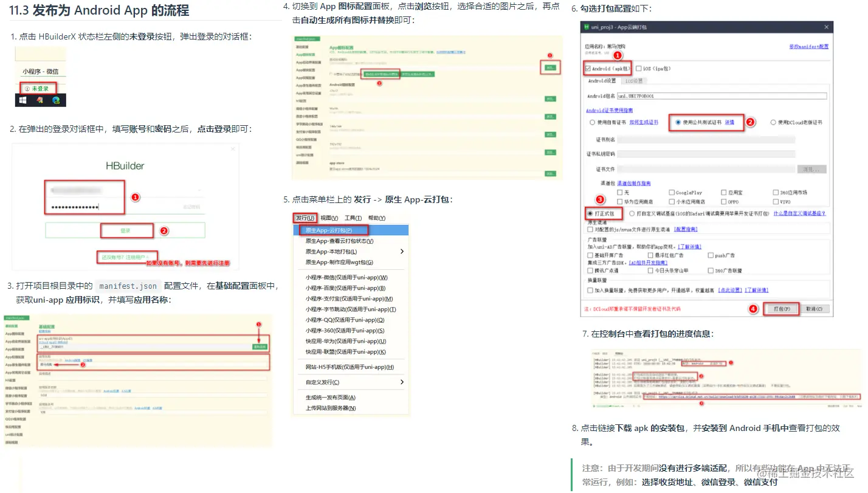868x493 pixels.
Task: Toggle the Android (apk包) checkbox
Action: click(x=588, y=69)
